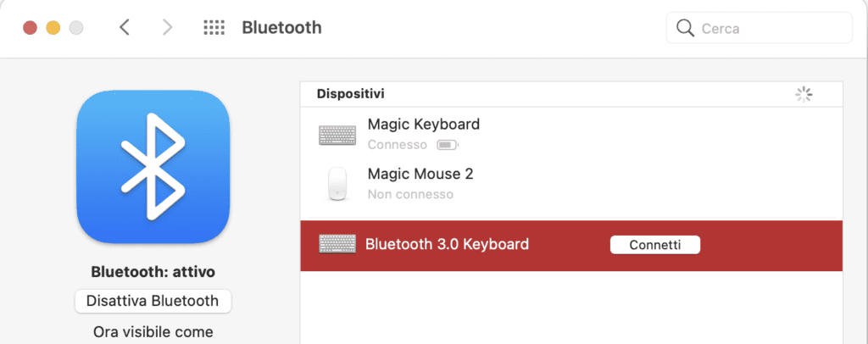Click the magnifying glass search icon
The width and height of the screenshot is (868, 344).
click(685, 28)
